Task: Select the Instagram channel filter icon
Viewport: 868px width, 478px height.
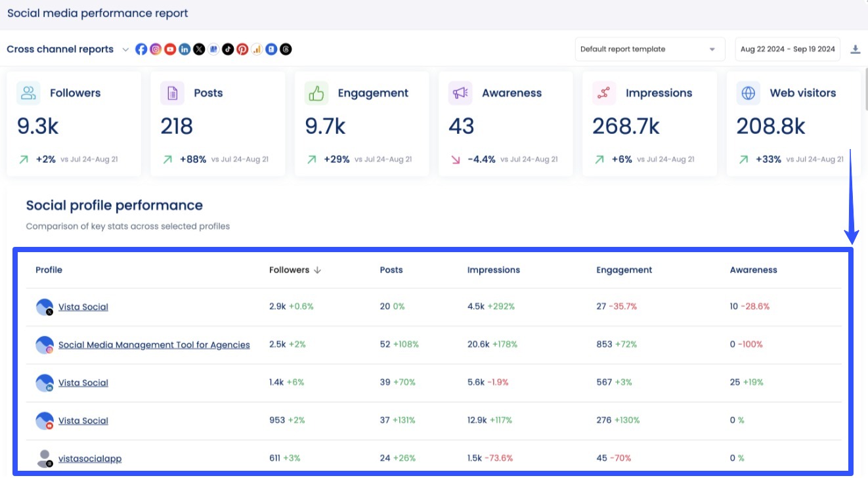Action: 156,49
